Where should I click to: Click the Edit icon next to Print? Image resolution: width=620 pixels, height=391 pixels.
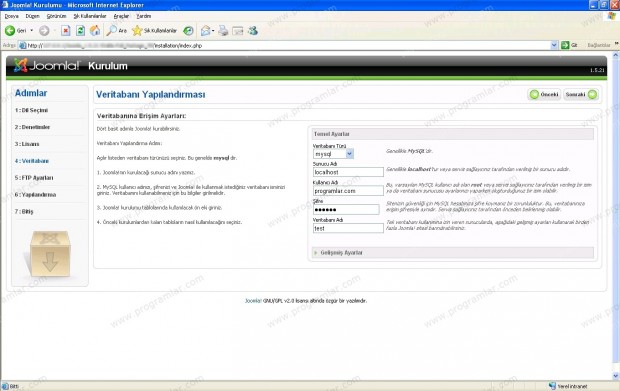[238, 31]
